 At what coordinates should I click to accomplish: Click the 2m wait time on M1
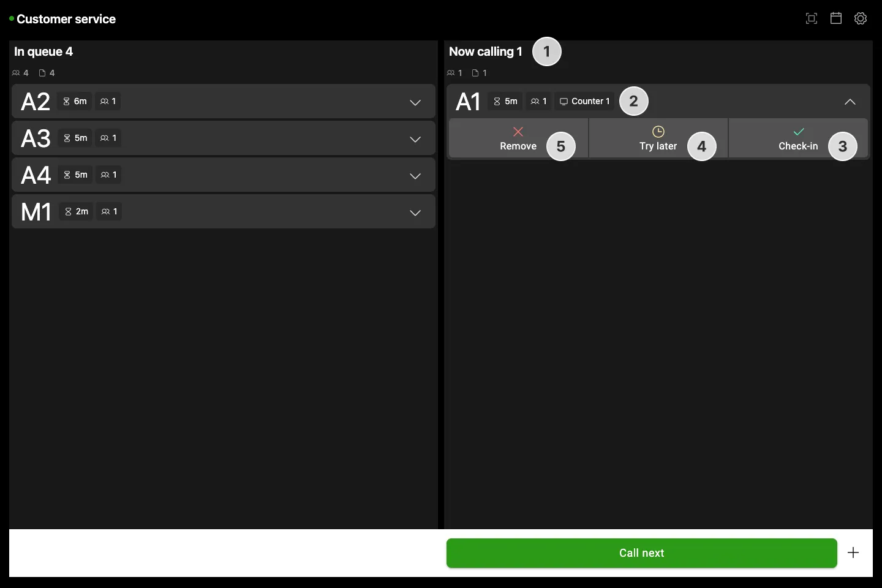point(82,212)
